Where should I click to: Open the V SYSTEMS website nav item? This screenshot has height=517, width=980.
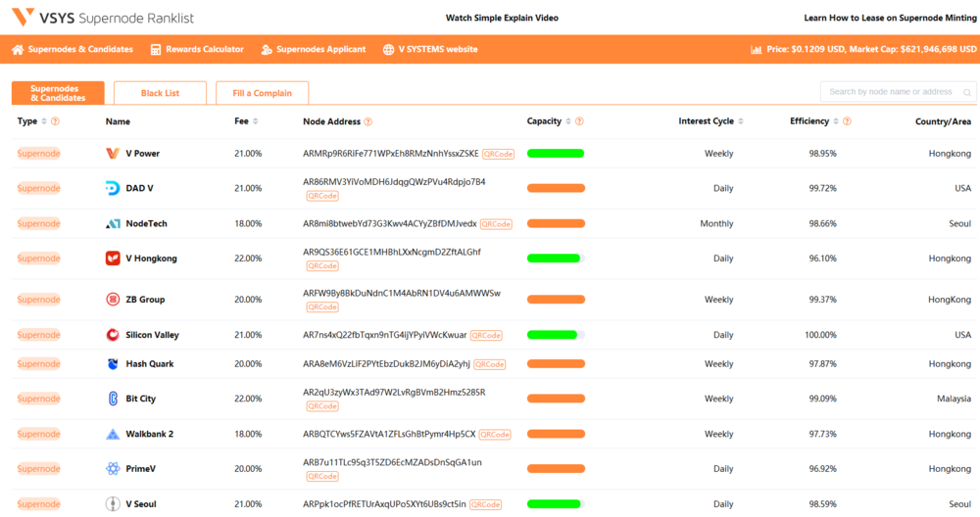pyautogui.click(x=430, y=49)
